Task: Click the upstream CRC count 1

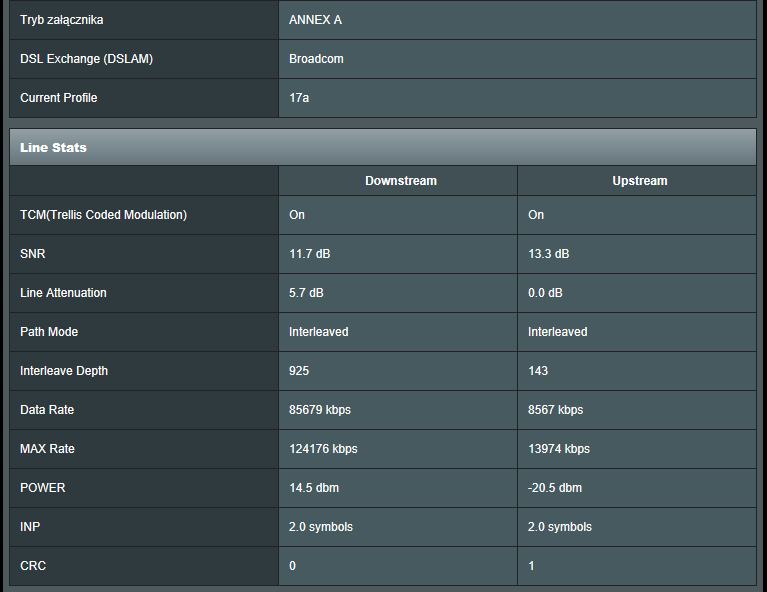Action: [x=532, y=566]
